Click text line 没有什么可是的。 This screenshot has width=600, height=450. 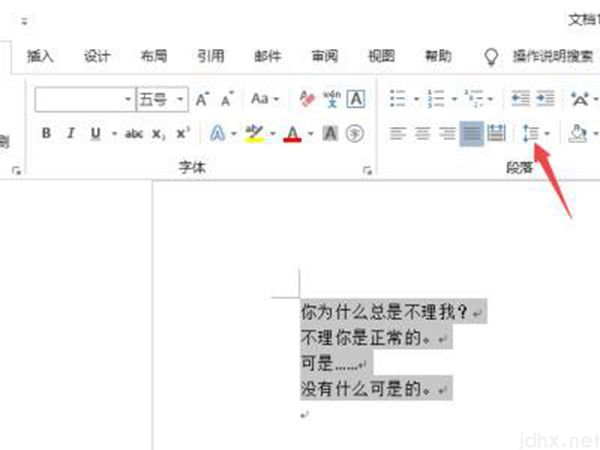click(x=366, y=389)
